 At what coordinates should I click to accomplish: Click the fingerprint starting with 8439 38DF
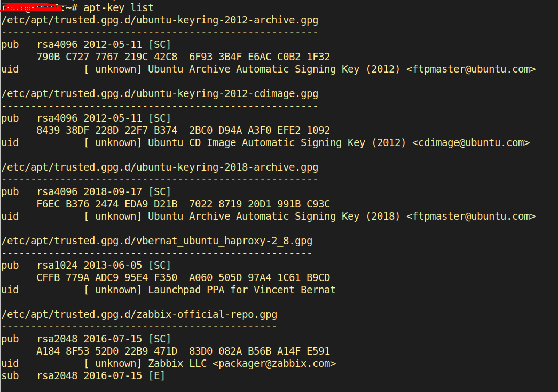click(x=183, y=130)
